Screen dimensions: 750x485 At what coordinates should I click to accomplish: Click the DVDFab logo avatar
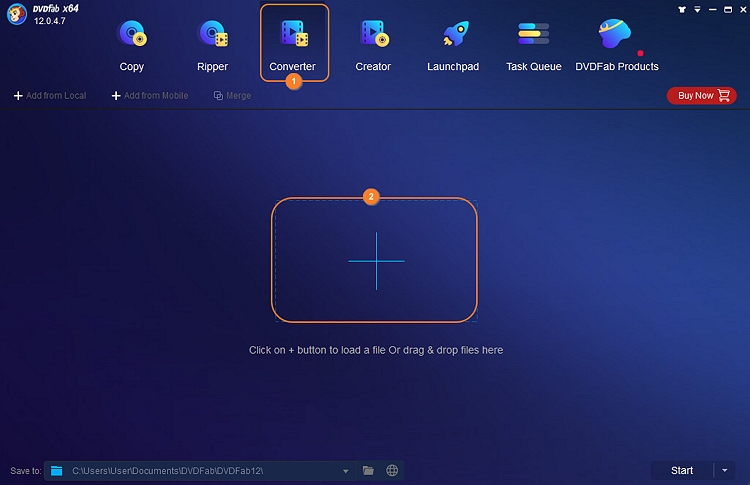pyautogui.click(x=17, y=14)
